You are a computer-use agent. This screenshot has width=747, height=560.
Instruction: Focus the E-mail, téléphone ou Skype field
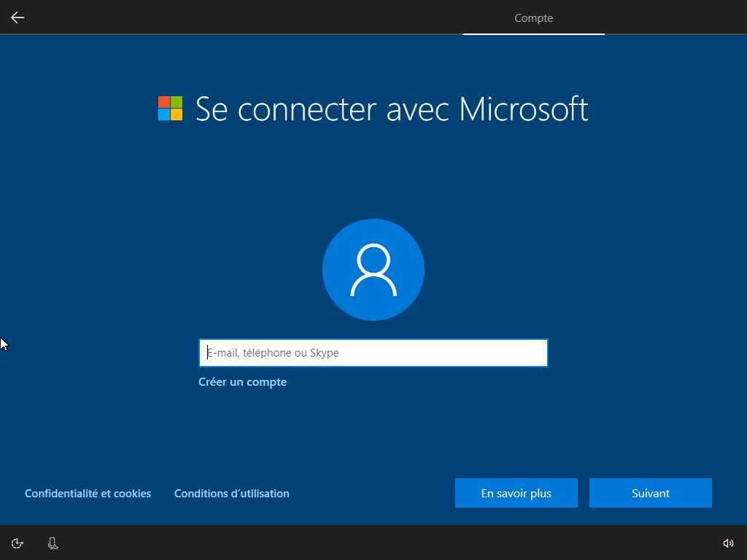pos(373,353)
